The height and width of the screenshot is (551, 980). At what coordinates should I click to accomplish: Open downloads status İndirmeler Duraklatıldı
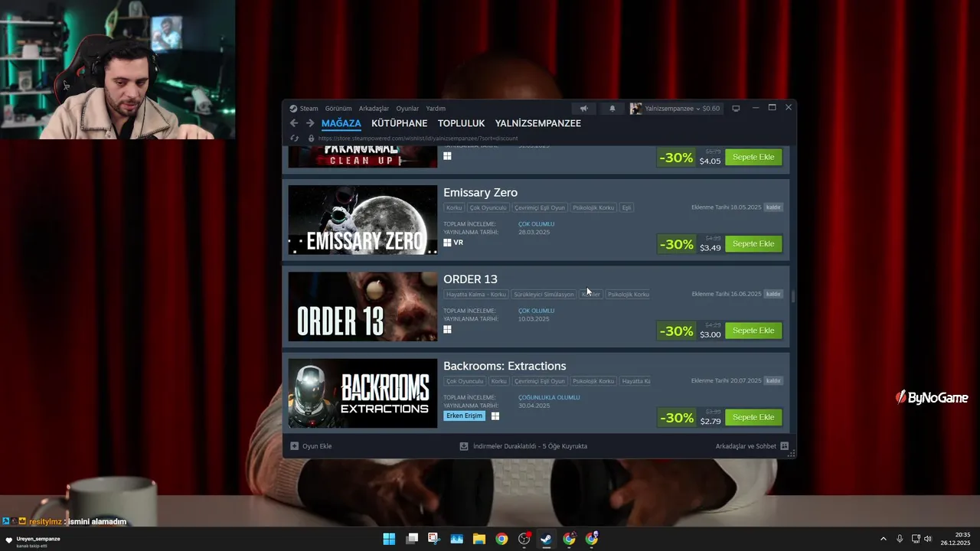tap(524, 446)
